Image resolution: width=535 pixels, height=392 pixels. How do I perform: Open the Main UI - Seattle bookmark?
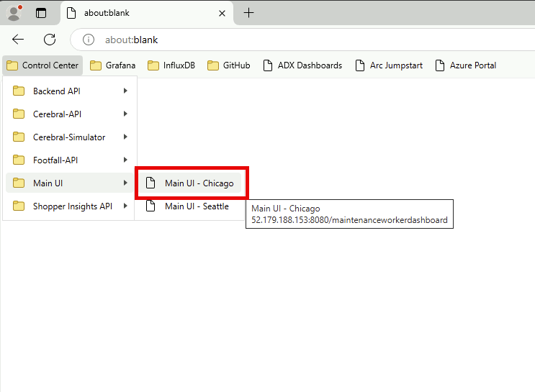tap(189, 206)
